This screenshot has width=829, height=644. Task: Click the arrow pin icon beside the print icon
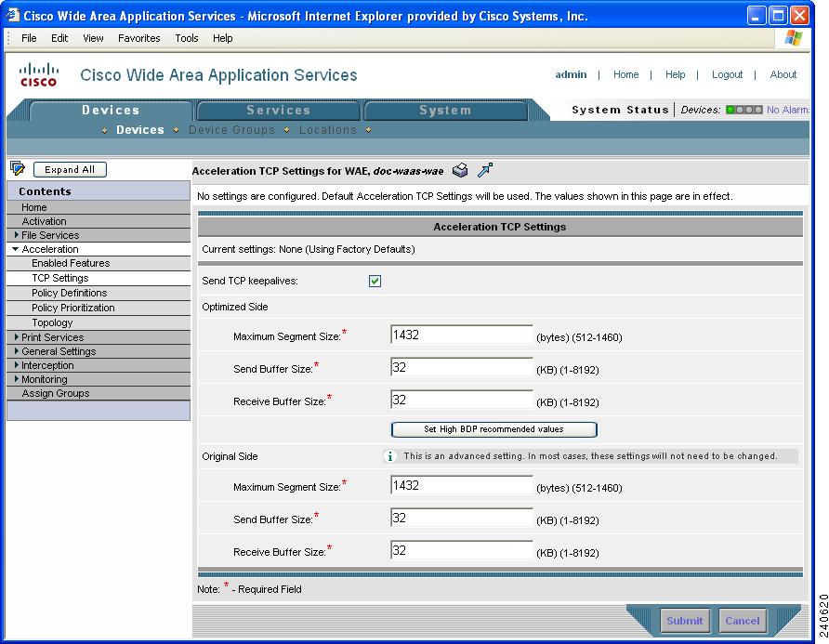click(485, 170)
